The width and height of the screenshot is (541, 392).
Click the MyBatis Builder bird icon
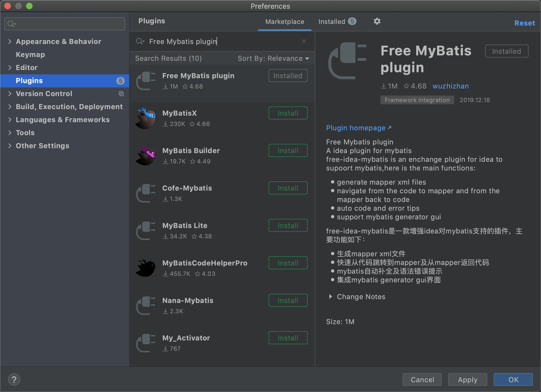[146, 156]
